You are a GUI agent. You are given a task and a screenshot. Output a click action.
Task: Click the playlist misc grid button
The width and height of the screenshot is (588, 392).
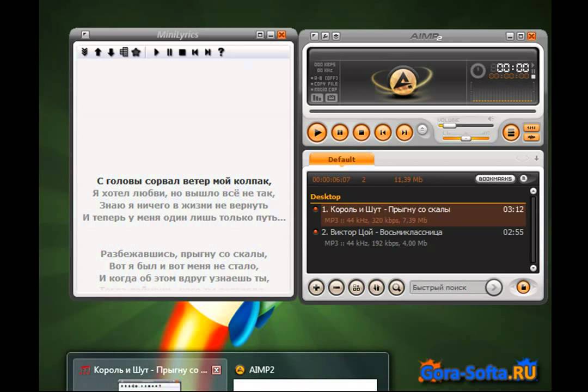(x=356, y=287)
